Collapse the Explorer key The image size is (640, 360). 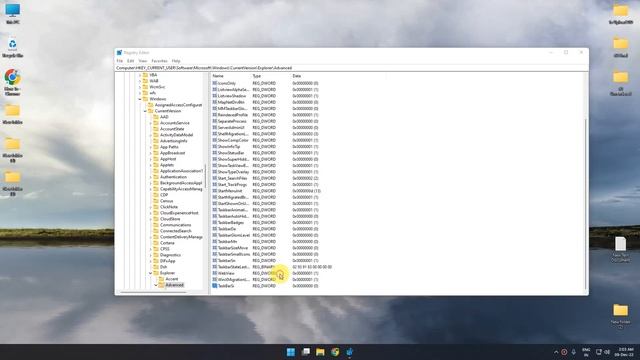tap(151, 273)
